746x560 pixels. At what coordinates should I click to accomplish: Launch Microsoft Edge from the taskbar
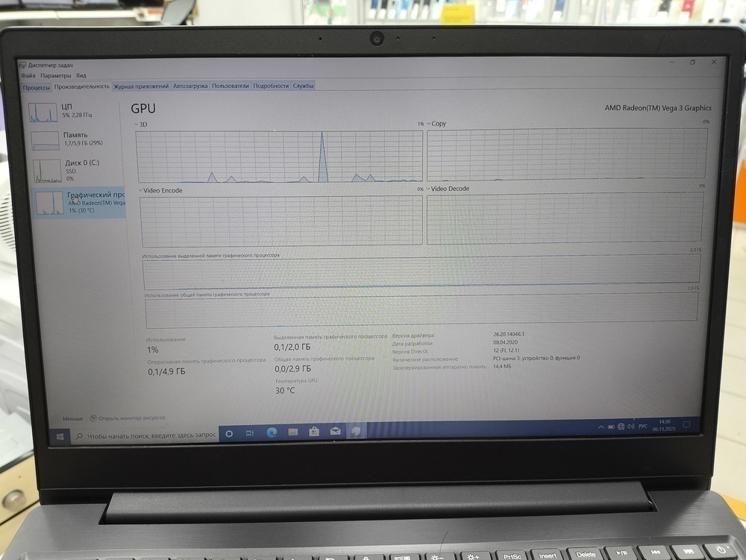point(272,432)
